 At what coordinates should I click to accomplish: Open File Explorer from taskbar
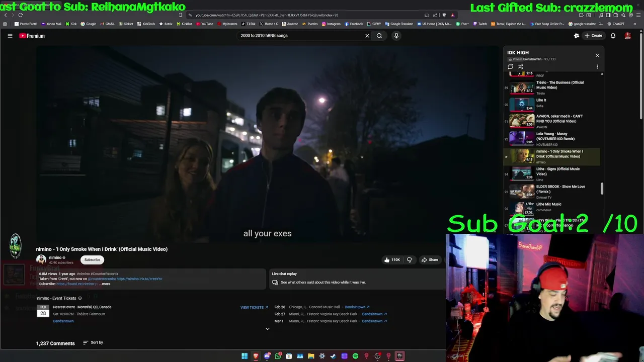pos(311,356)
